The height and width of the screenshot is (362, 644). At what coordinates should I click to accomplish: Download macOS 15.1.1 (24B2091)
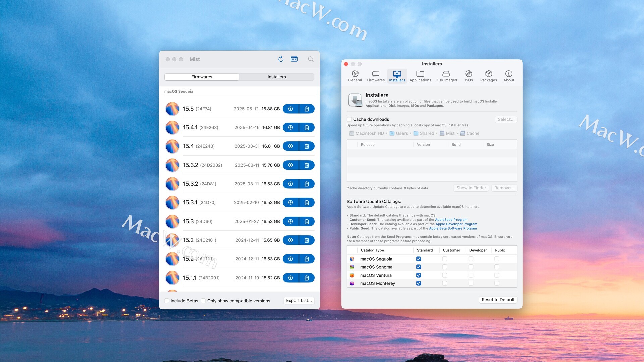291,278
